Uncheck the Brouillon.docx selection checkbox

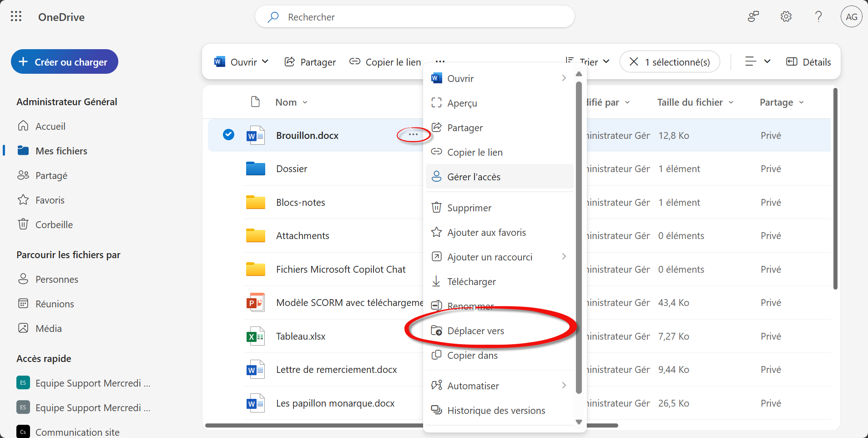(228, 135)
